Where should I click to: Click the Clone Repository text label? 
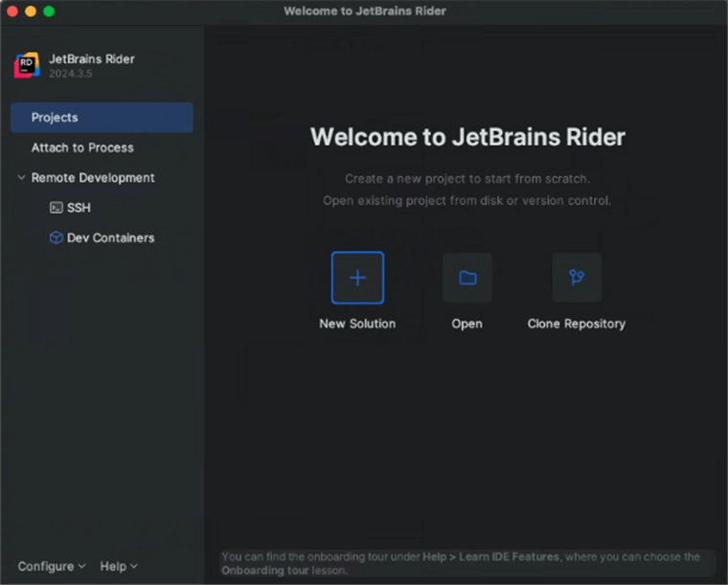tap(577, 324)
